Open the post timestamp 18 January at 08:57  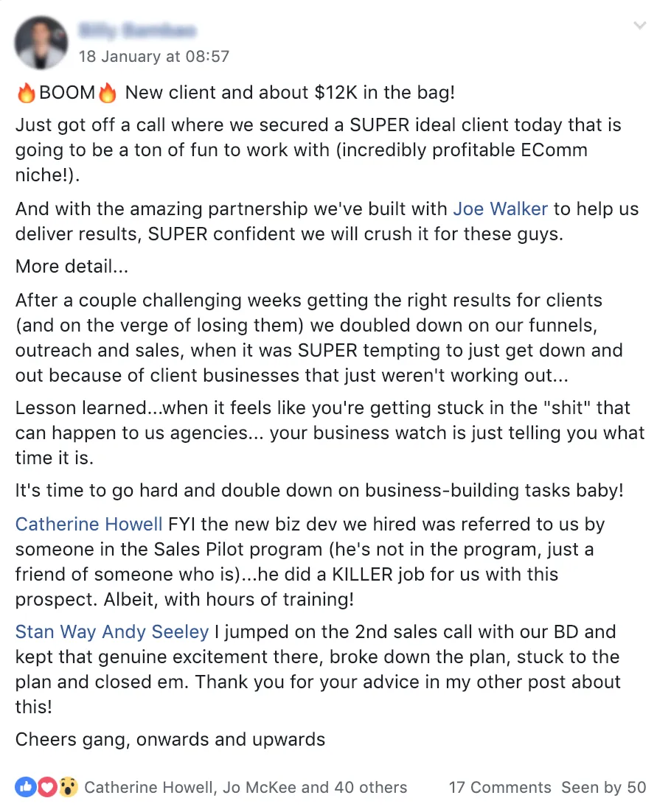coord(154,56)
